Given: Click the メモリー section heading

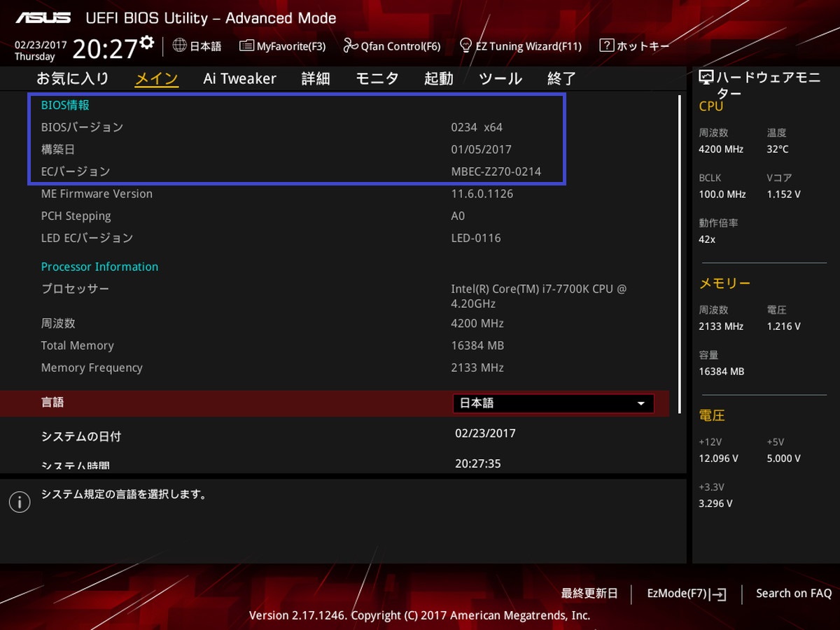Looking at the screenshot, I should point(724,283).
